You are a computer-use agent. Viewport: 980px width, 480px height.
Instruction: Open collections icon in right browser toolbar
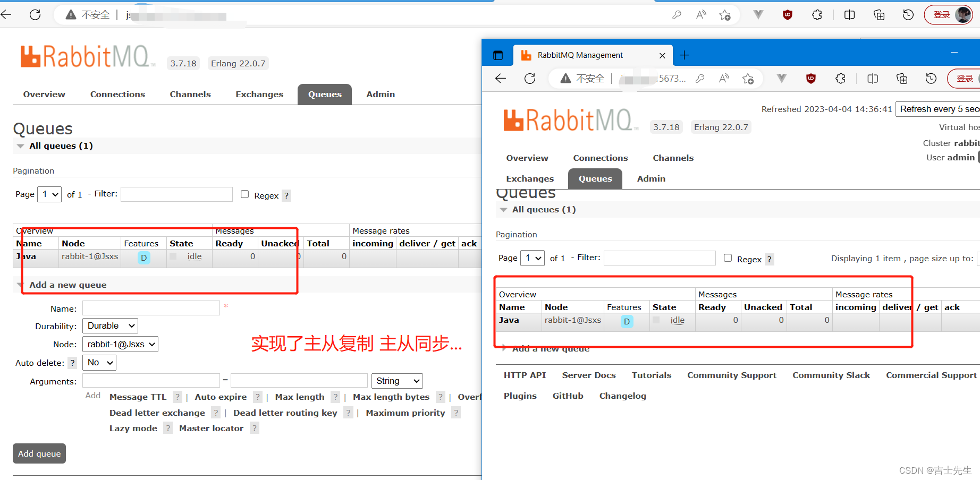tap(902, 79)
